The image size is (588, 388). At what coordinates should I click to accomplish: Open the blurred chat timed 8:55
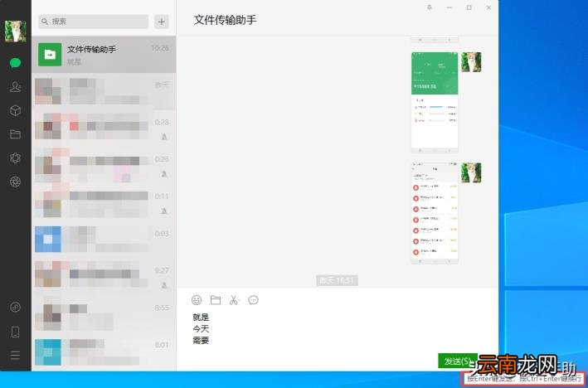click(x=104, y=314)
